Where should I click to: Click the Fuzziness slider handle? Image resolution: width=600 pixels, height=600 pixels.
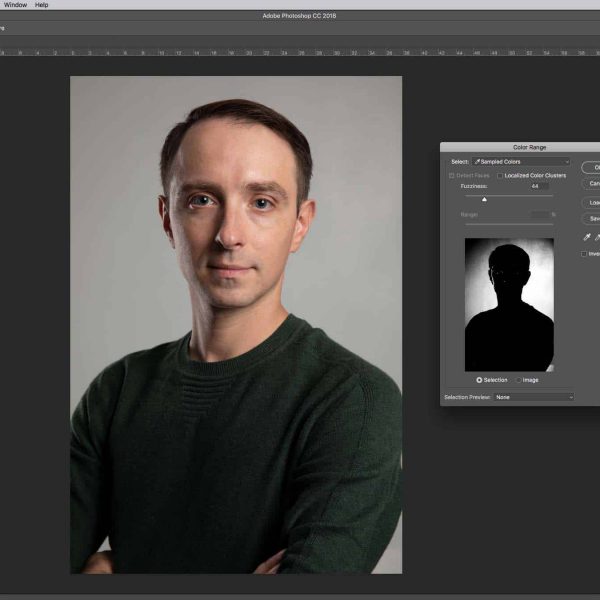click(484, 199)
